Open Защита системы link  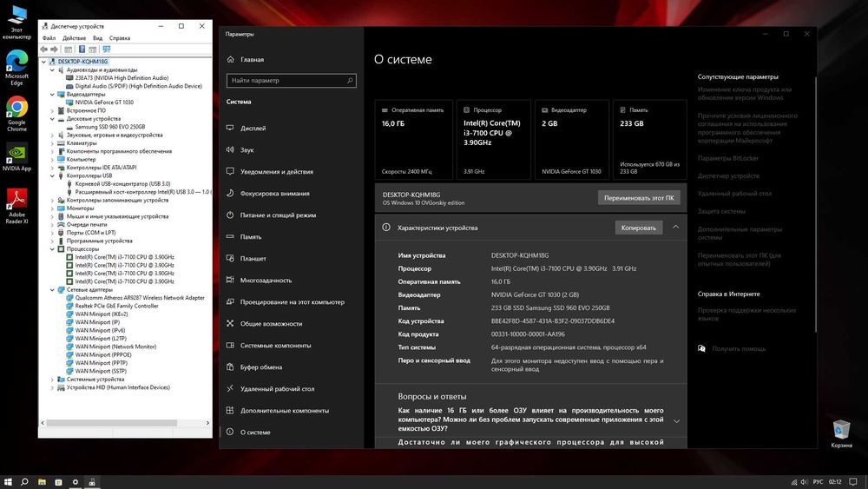coord(721,212)
